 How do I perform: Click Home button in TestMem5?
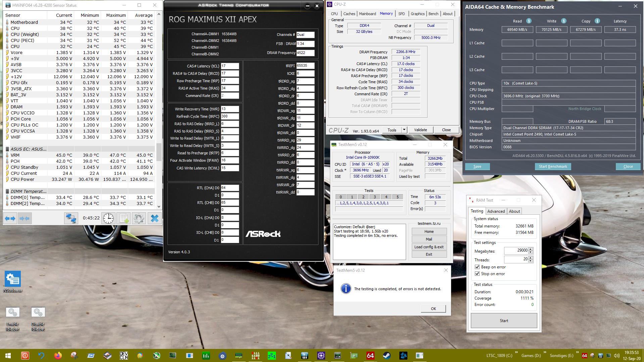pos(429,231)
